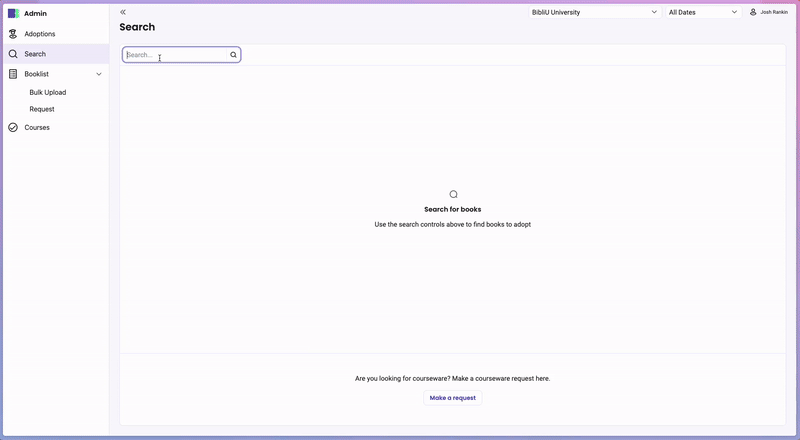Click the Adoptions icon in sidebar
800x440 pixels.
point(13,34)
